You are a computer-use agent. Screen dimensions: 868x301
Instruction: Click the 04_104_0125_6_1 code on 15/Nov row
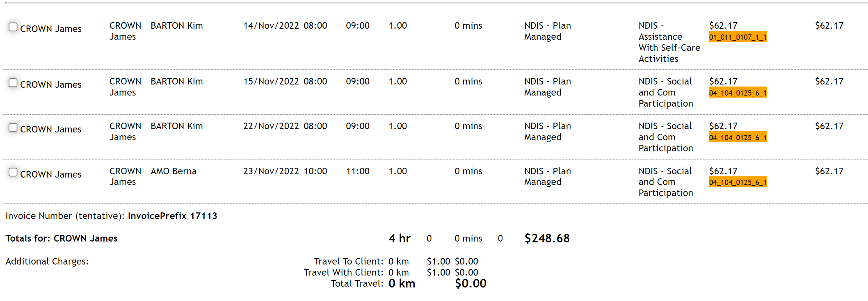pyautogui.click(x=738, y=93)
